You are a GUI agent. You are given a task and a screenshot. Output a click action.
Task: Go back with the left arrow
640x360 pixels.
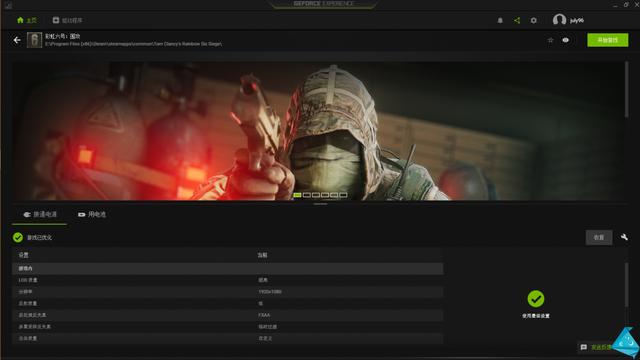point(17,40)
